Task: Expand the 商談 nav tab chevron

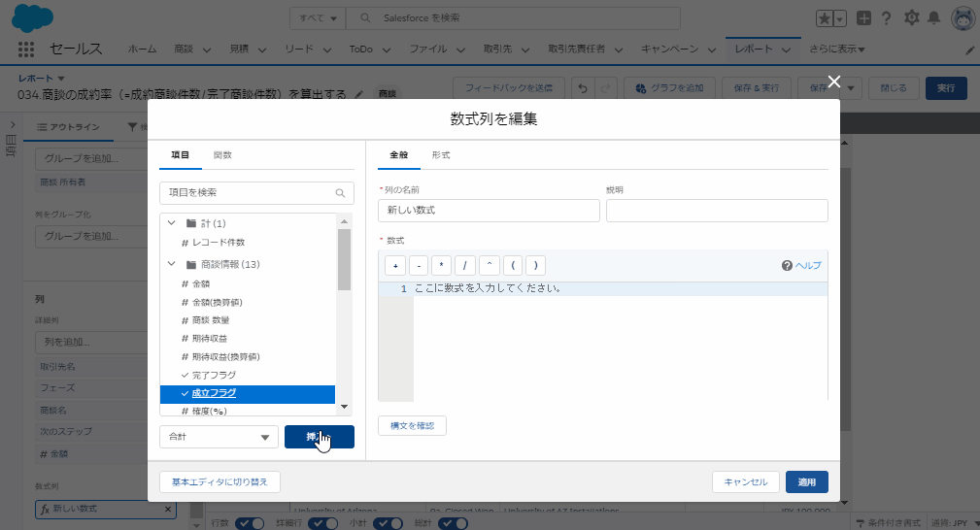Action: click(x=206, y=50)
